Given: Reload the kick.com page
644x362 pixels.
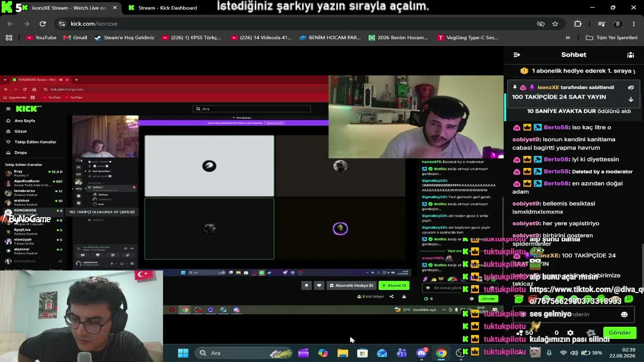Looking at the screenshot, I should pos(43,24).
